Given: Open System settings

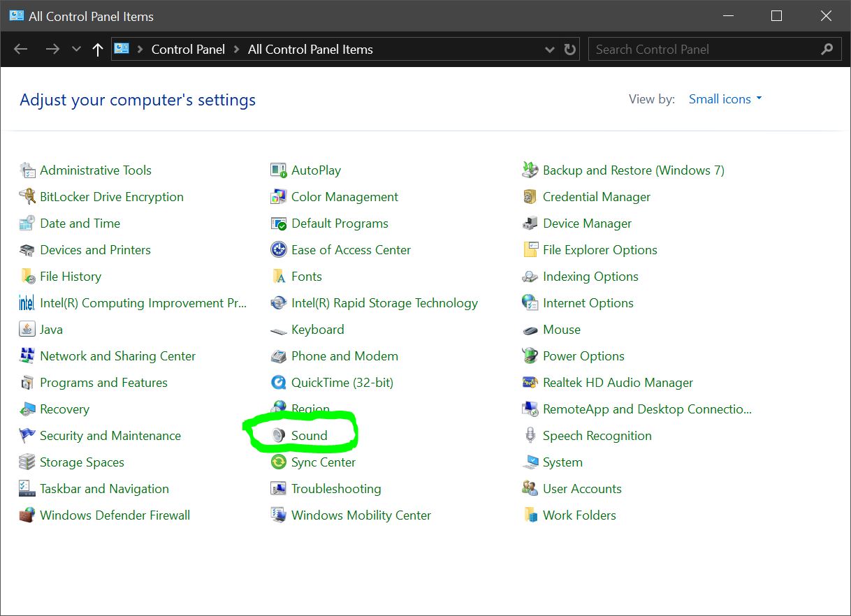Looking at the screenshot, I should [562, 462].
